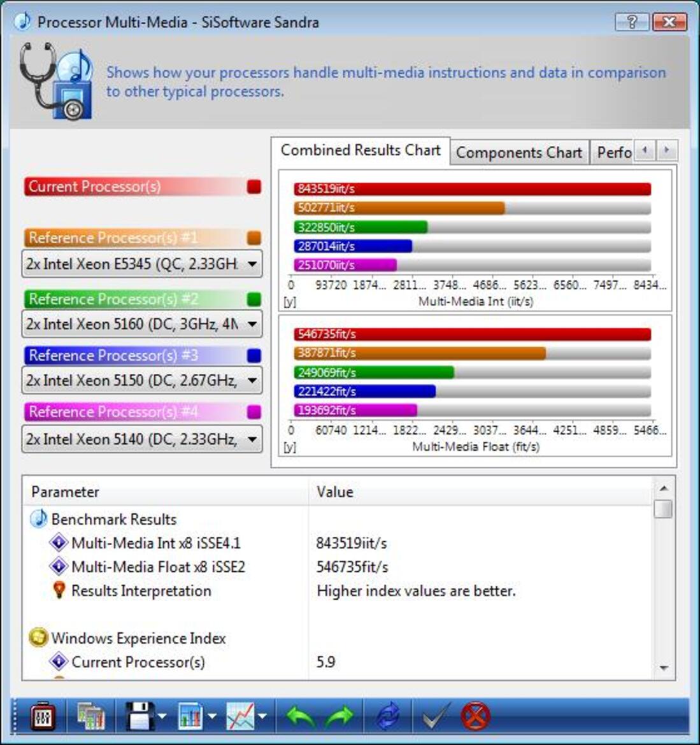The width and height of the screenshot is (700, 745).
Task: Click gold icon beside Windows Experience Index
Action: [38, 637]
